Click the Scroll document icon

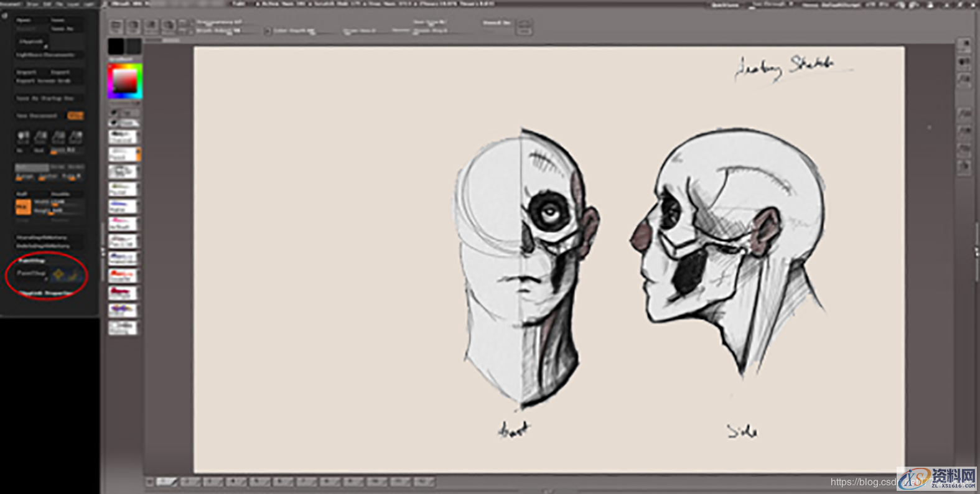tap(23, 137)
